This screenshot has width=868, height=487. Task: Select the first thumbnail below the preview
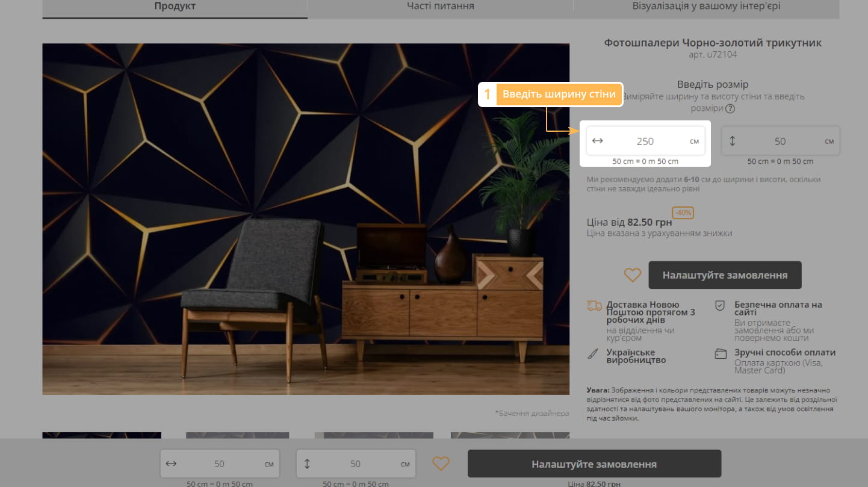tap(102, 435)
